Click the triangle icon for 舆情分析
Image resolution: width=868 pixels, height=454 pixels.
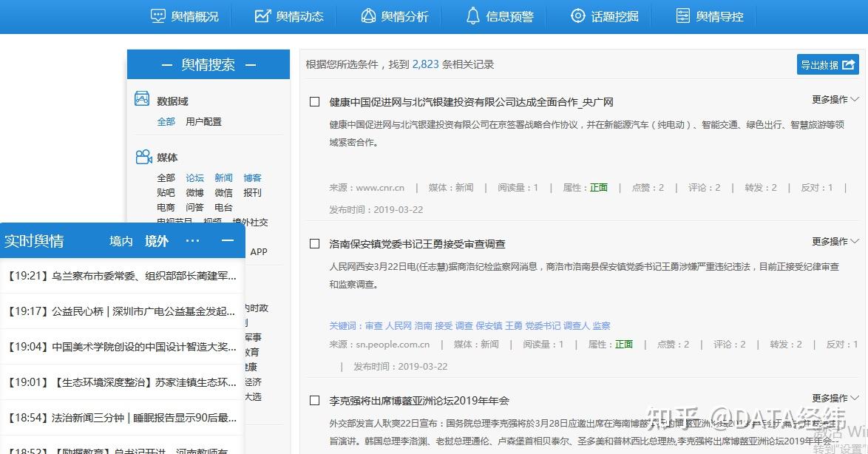(x=367, y=16)
